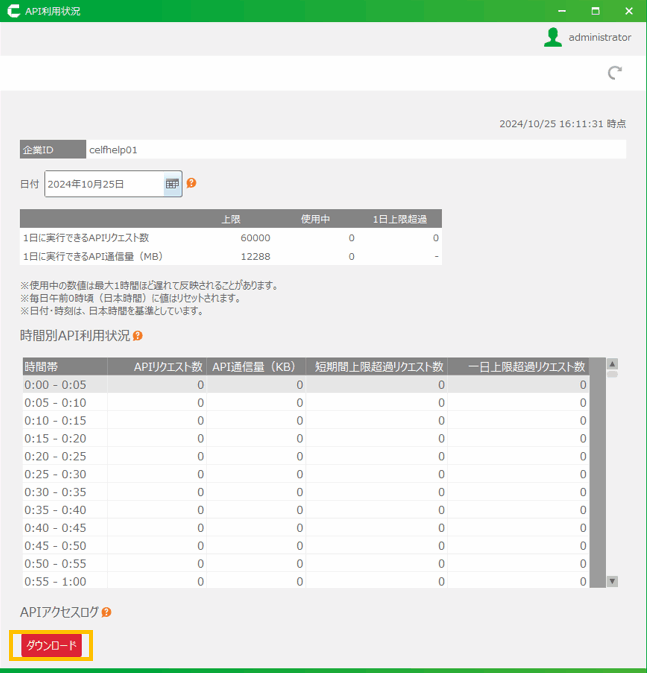The width and height of the screenshot is (648, 673).
Task: Click the APIリクエスト数 column header
Action: 157,367
